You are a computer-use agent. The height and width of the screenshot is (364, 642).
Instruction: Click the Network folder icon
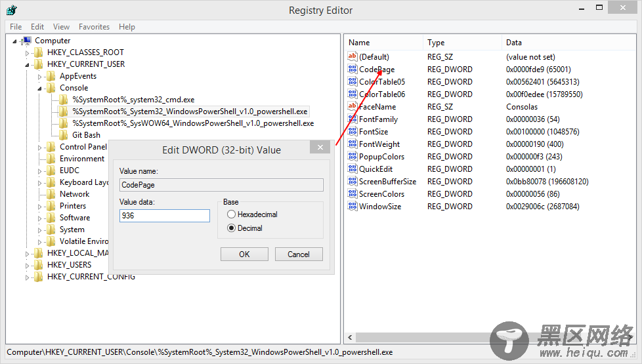51,194
